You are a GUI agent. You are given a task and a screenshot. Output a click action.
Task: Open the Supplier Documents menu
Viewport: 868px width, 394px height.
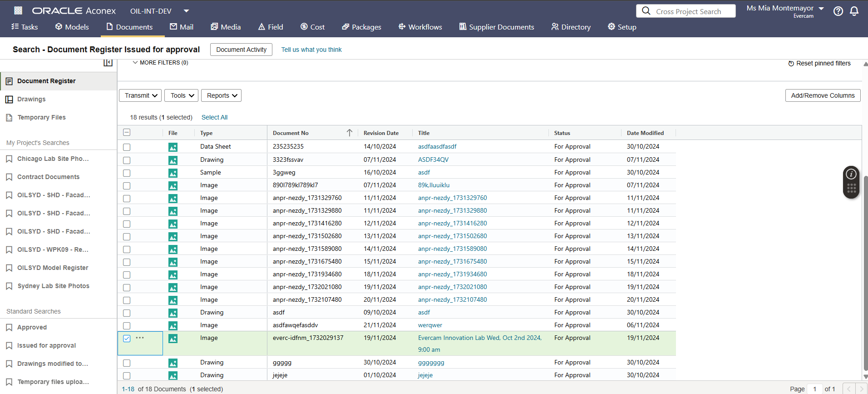(496, 27)
